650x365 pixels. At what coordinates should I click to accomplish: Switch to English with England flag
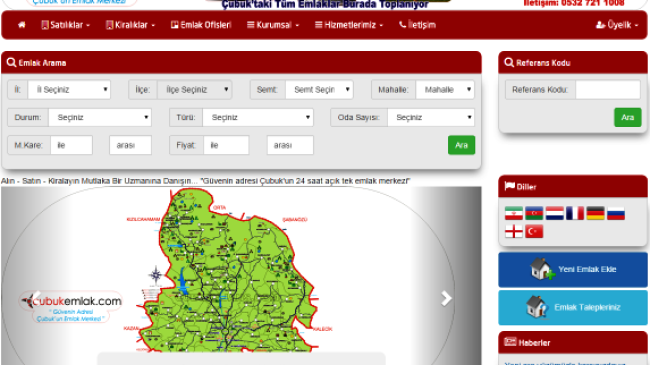tap(514, 231)
